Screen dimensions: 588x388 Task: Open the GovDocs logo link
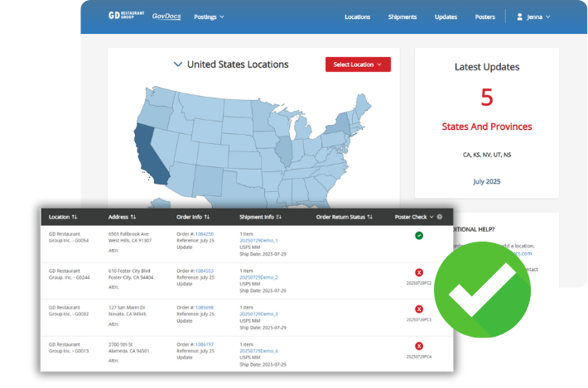[x=166, y=16]
